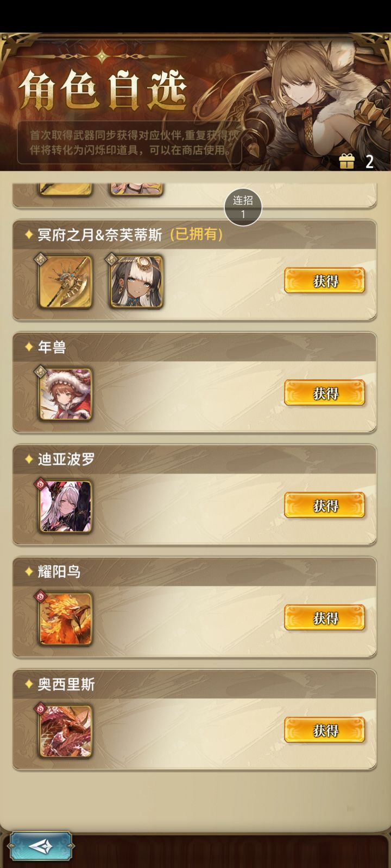The image size is (391, 868).
Task: Tap the 迪亚波罗 character portrait
Action: (x=65, y=507)
